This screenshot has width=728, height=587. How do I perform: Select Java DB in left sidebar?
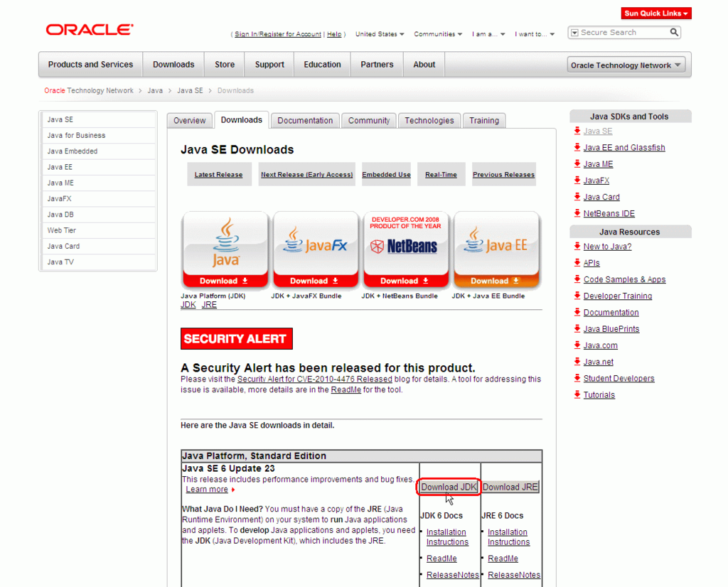[98, 215]
